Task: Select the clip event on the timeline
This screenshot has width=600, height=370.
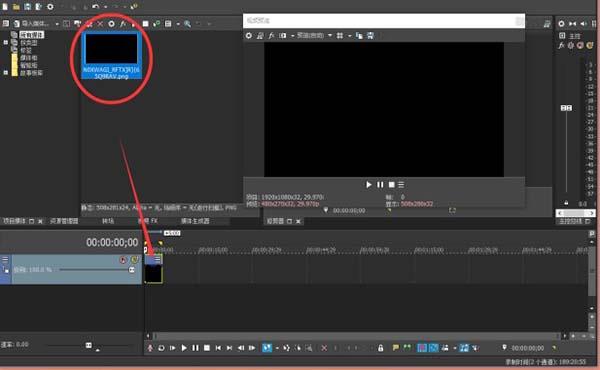Action: [x=153, y=269]
